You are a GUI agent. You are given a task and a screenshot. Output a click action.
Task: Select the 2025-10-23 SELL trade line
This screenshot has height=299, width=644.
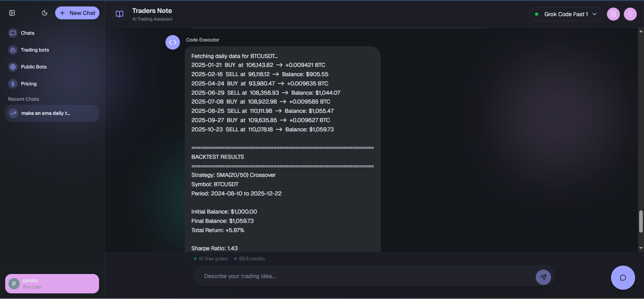(x=262, y=129)
